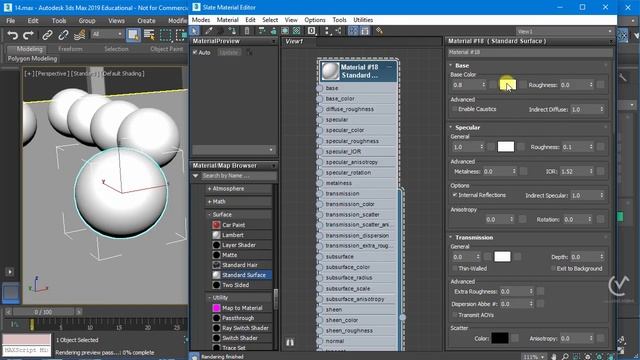Open Select by Name icon
This screenshot has width=640, height=360.
(149, 35)
